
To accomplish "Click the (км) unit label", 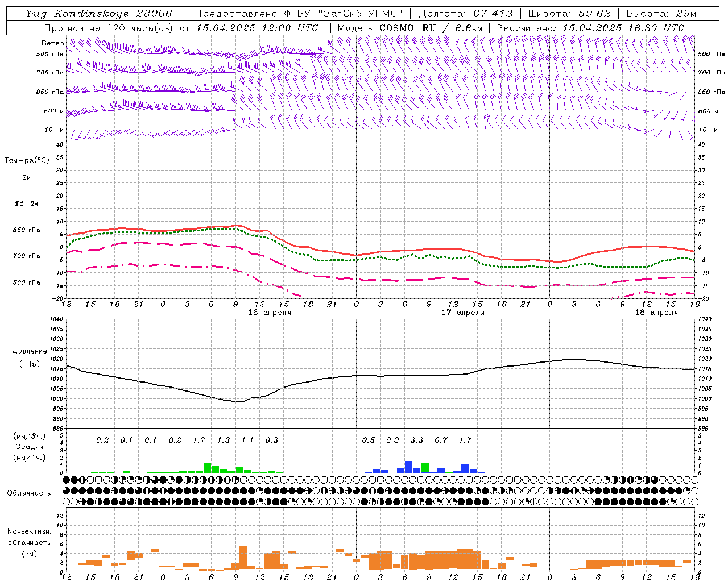I will (x=29, y=554).
